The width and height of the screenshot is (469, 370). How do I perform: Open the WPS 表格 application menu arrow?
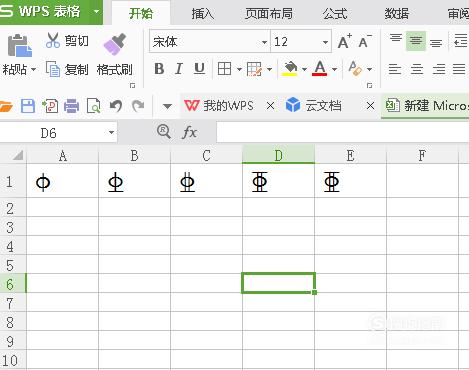tap(96, 12)
